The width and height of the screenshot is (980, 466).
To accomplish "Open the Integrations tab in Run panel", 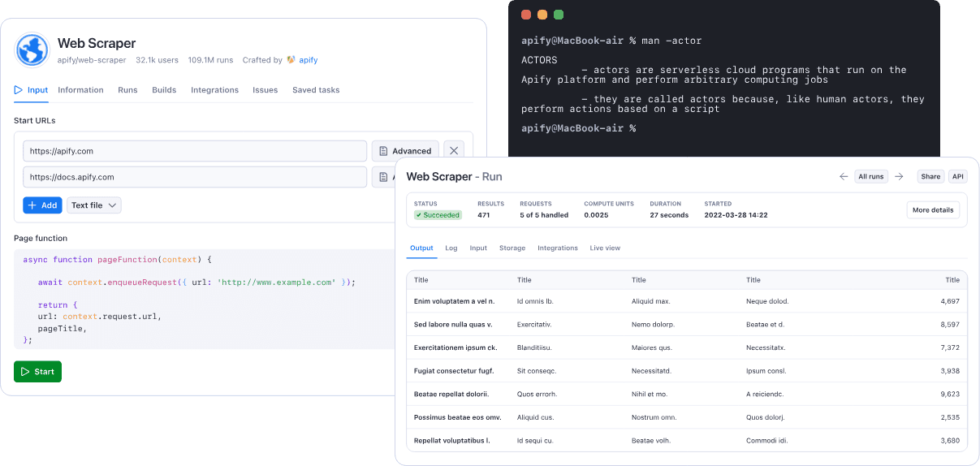I will [558, 248].
